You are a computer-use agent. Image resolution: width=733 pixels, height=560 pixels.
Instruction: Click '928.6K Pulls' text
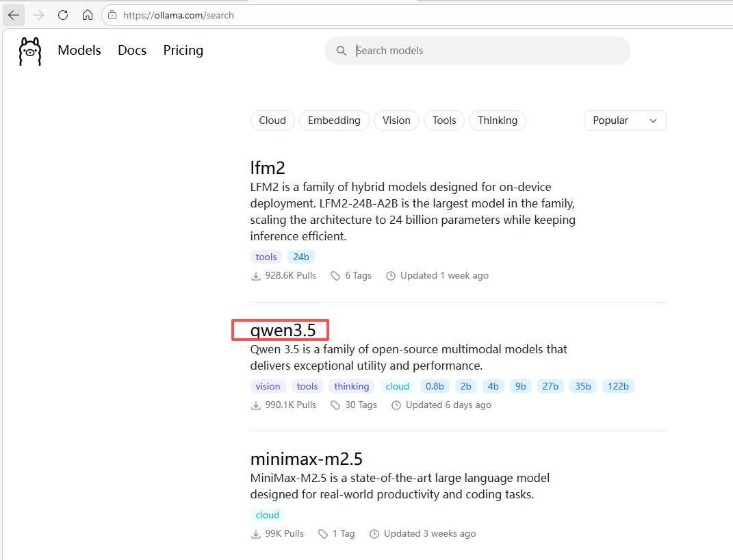(x=290, y=276)
